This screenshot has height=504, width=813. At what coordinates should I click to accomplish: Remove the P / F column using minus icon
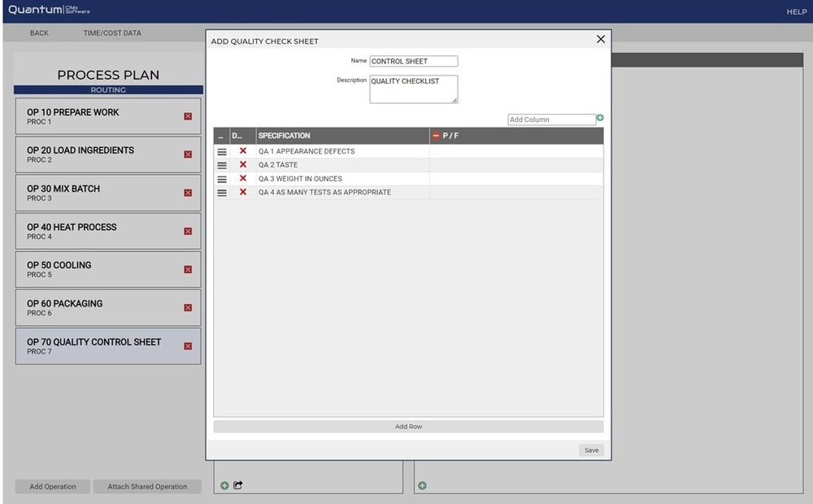pos(436,136)
